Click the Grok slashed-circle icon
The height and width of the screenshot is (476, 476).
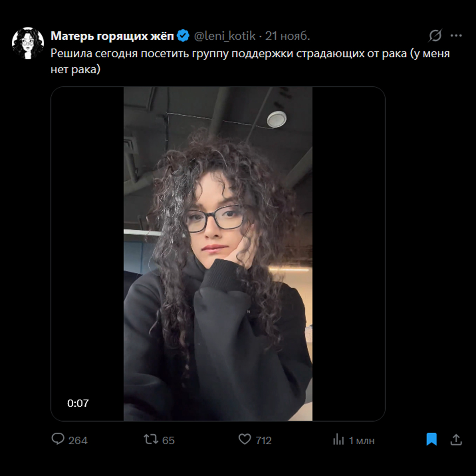tap(435, 36)
